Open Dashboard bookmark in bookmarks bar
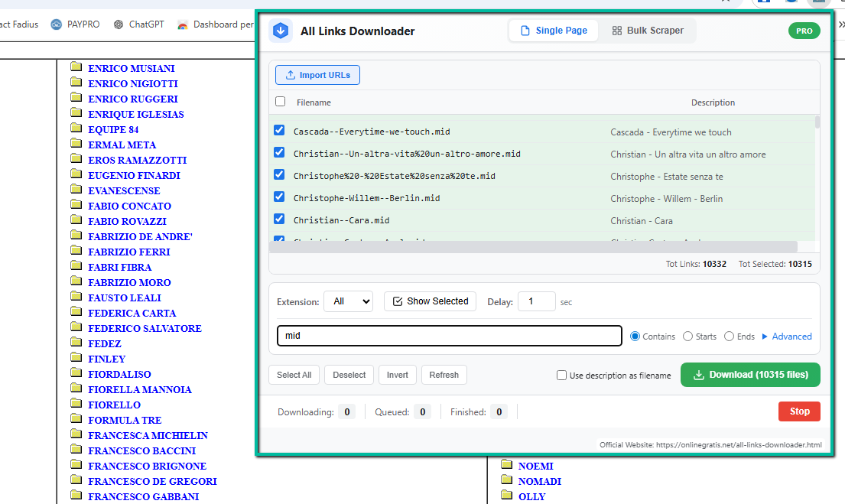This screenshot has width=845, height=504. point(216,24)
